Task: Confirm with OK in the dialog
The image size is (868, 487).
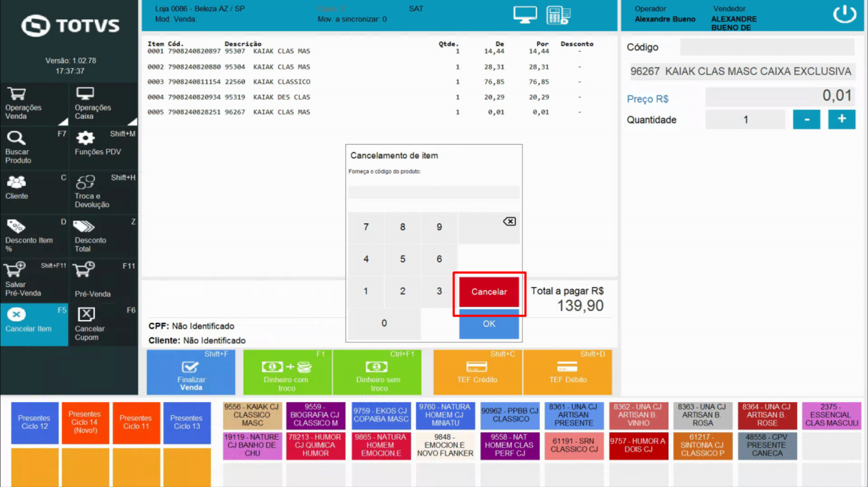Action: coord(489,324)
